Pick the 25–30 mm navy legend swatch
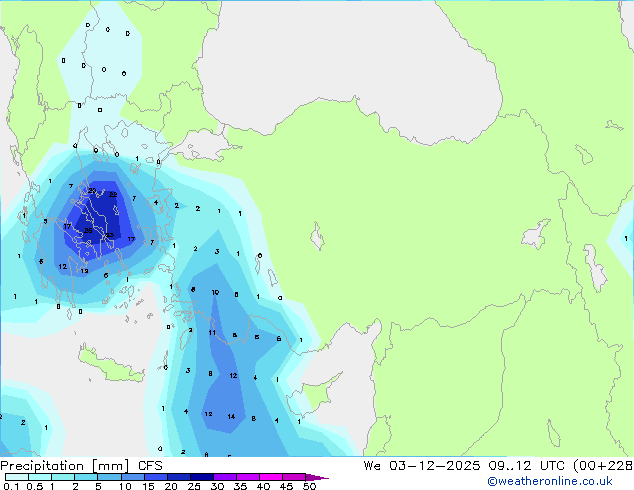This screenshot has height=490, width=634. coord(201,477)
